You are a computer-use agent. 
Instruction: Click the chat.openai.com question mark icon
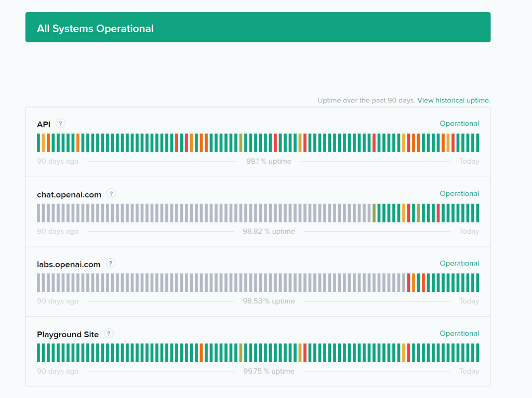(111, 194)
